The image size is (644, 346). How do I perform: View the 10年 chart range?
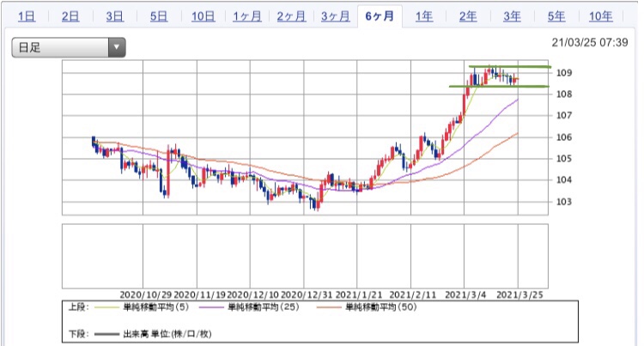[600, 16]
